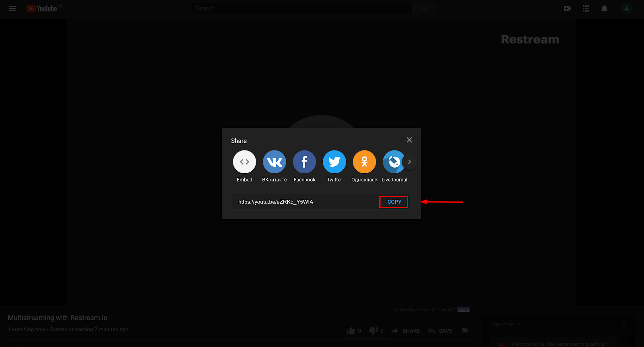Expand the Top chat dropdown
Screen dimensions: 644x347
(506, 324)
